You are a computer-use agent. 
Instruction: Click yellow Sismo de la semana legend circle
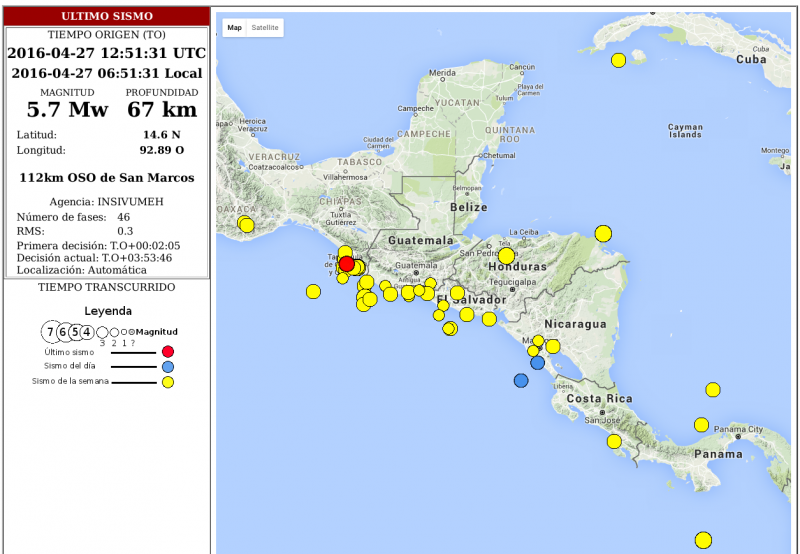pos(168,382)
